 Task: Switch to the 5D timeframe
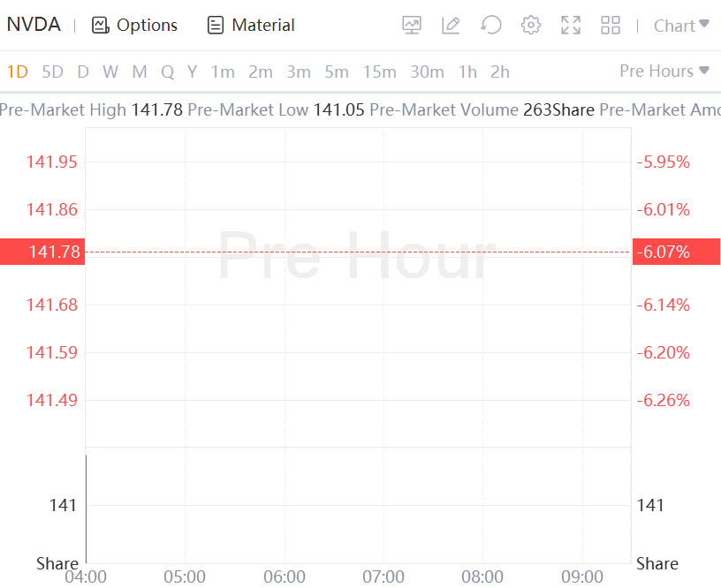coord(53,72)
